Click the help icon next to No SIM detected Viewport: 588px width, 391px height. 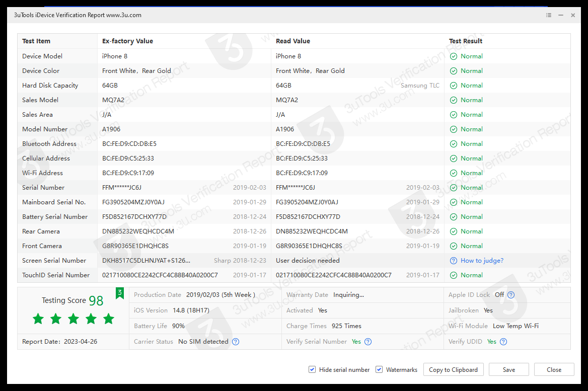[x=236, y=342]
